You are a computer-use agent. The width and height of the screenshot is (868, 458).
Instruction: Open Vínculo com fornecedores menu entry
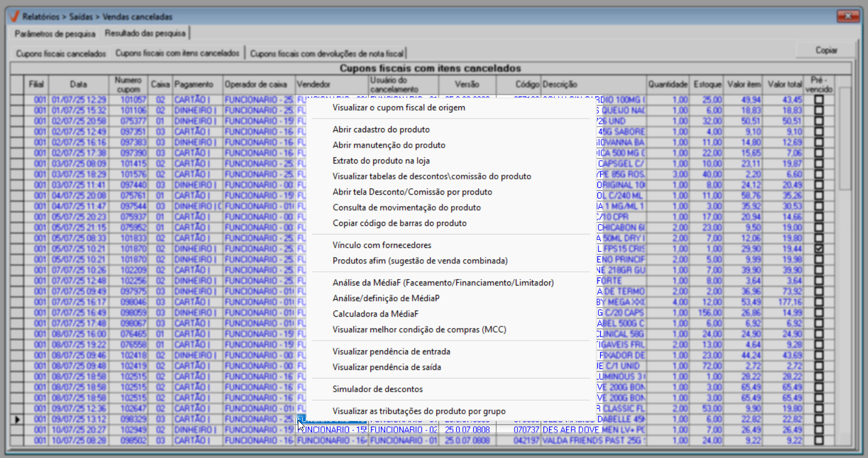point(382,245)
